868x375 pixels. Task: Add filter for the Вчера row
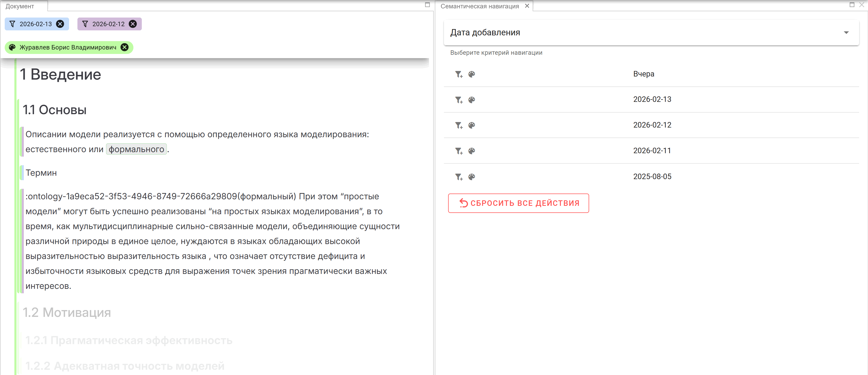(459, 74)
